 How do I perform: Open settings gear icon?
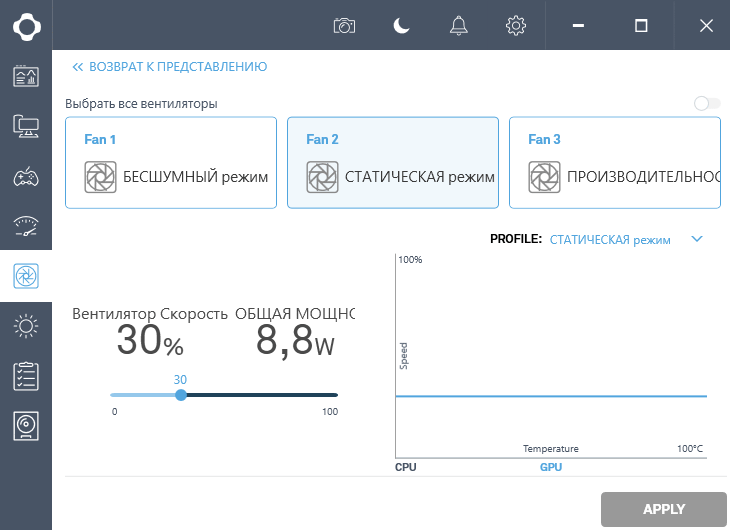[516, 26]
